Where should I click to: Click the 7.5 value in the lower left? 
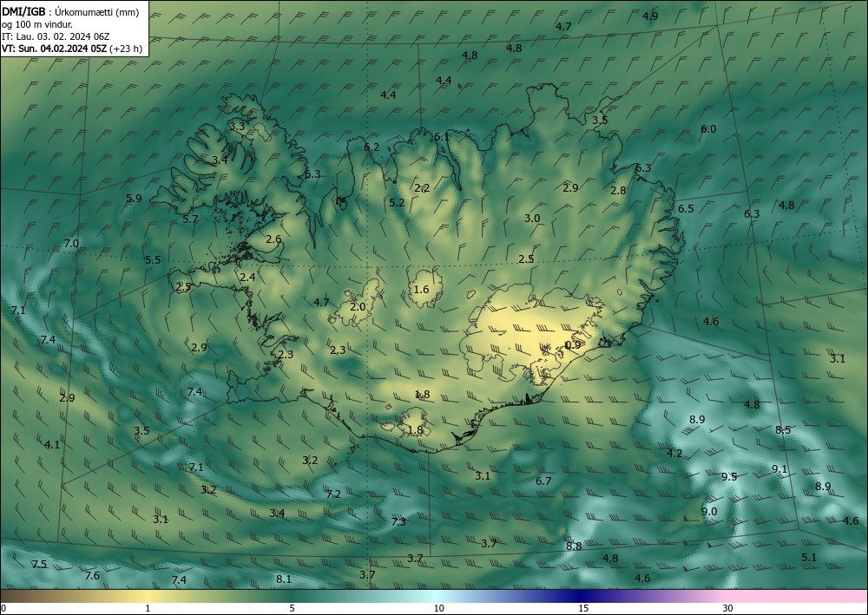click(x=39, y=564)
